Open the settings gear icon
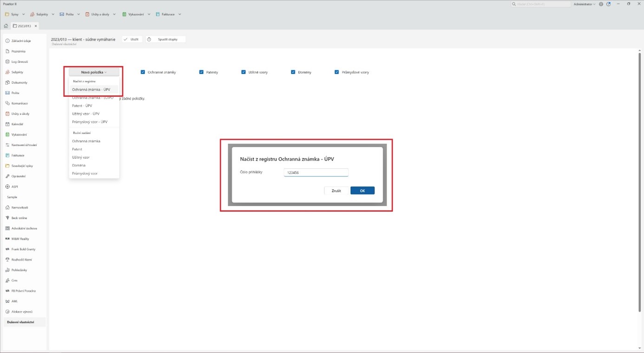Viewport: 644px width, 353px height. tap(601, 4)
